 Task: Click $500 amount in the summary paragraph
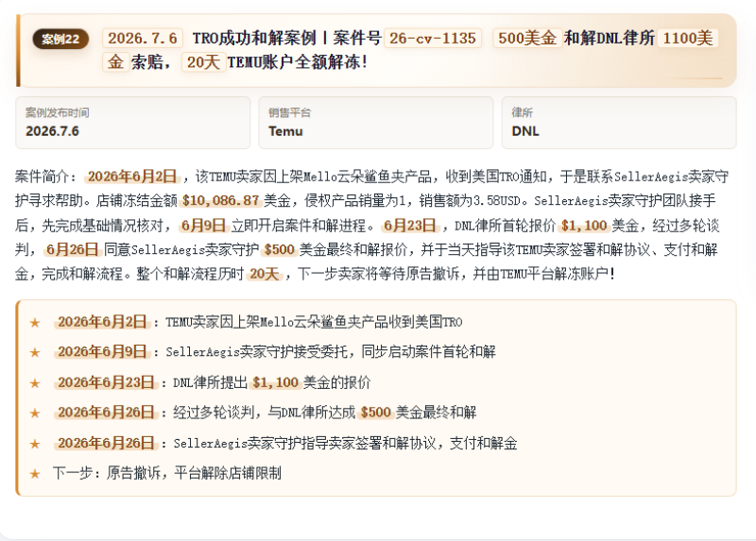click(279, 249)
